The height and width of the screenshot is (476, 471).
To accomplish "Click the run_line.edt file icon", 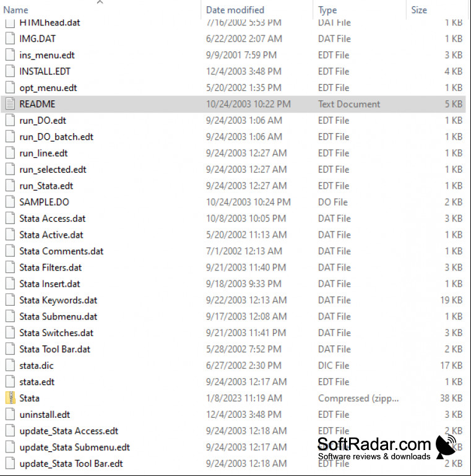I will pyautogui.click(x=10, y=153).
